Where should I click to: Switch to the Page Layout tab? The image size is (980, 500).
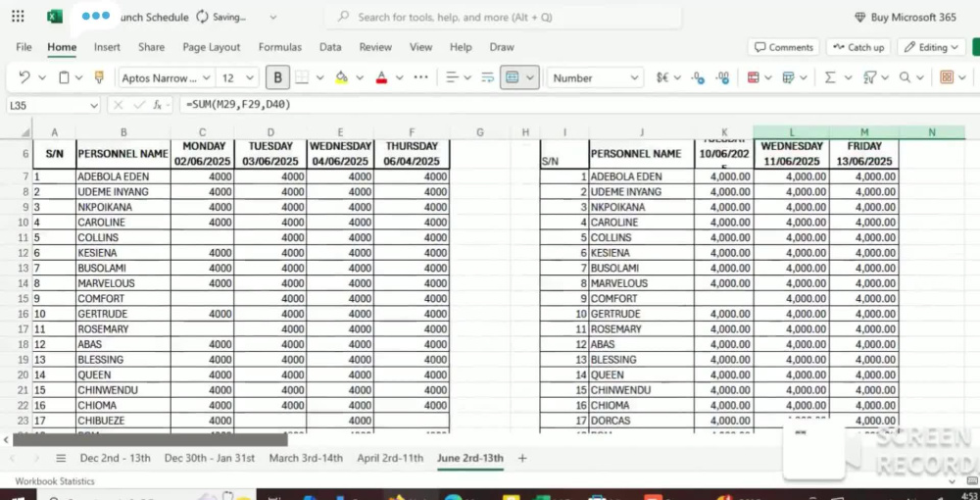(212, 47)
